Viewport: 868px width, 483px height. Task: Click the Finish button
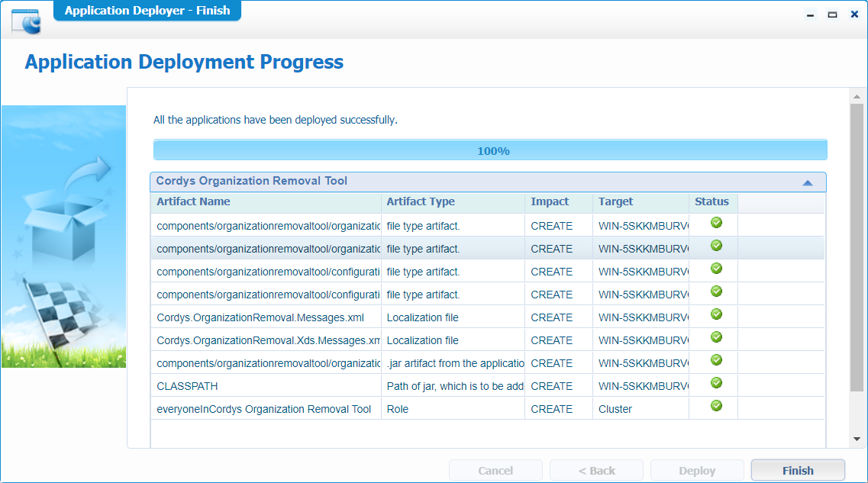coord(798,470)
